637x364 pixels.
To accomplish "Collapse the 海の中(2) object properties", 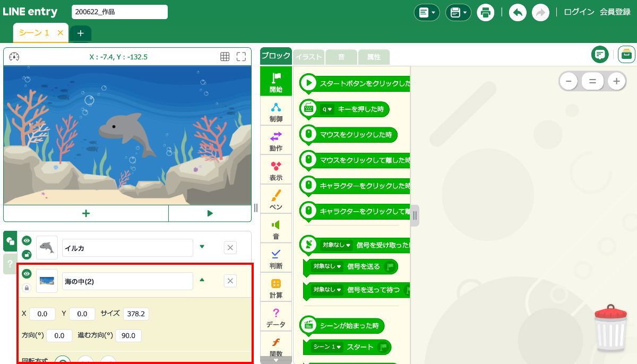I will click(x=202, y=280).
